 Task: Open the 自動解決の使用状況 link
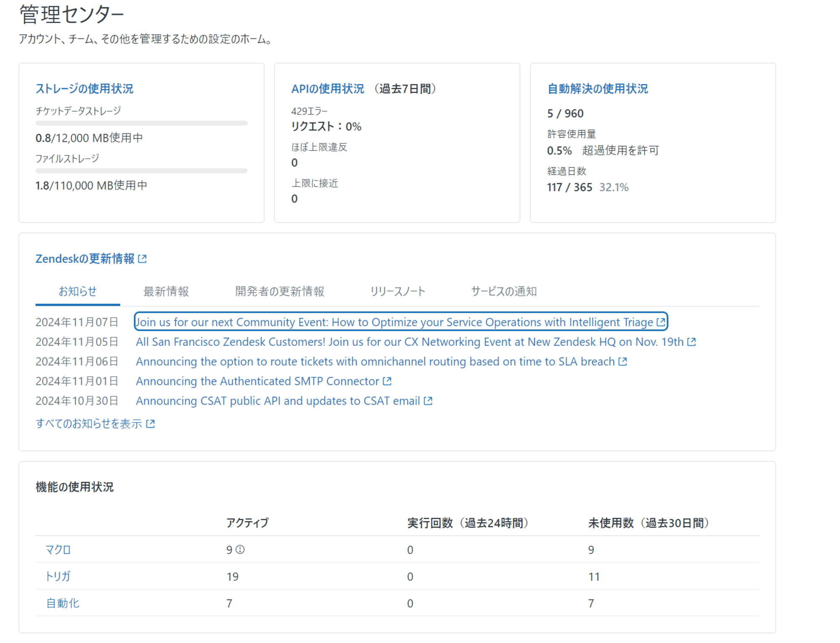tap(598, 89)
